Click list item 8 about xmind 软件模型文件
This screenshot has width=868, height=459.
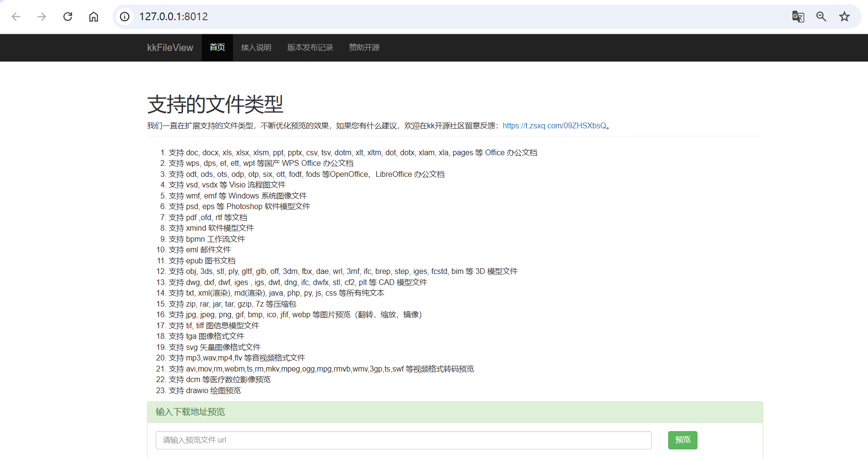pos(211,228)
